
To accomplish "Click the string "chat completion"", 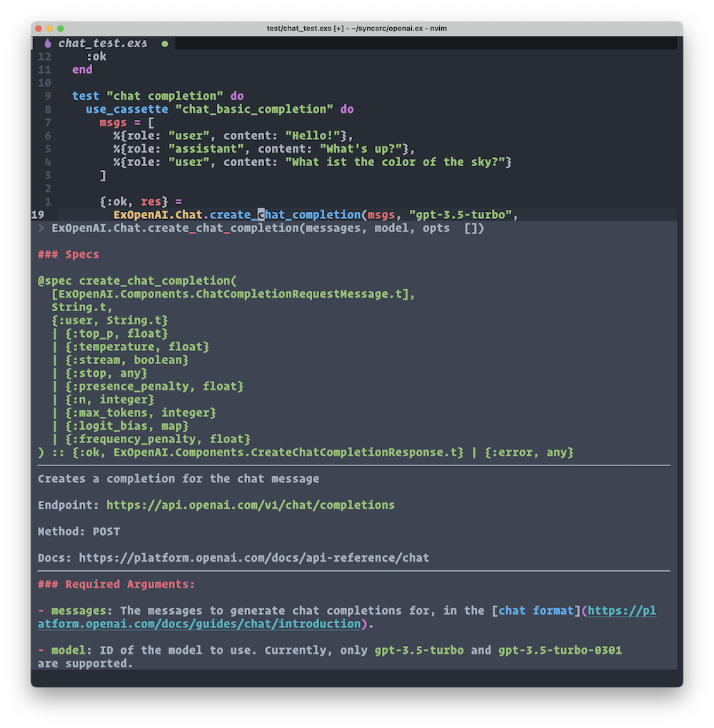I will coord(165,96).
